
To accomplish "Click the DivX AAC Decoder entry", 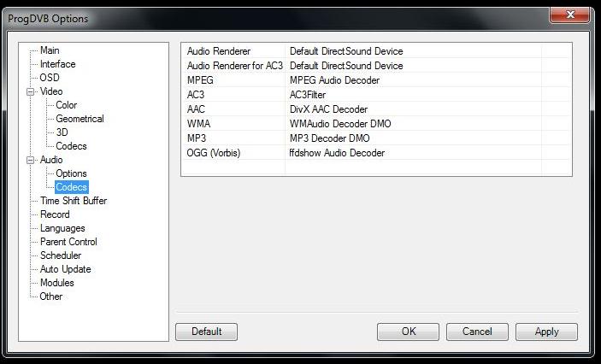I will tap(328, 109).
